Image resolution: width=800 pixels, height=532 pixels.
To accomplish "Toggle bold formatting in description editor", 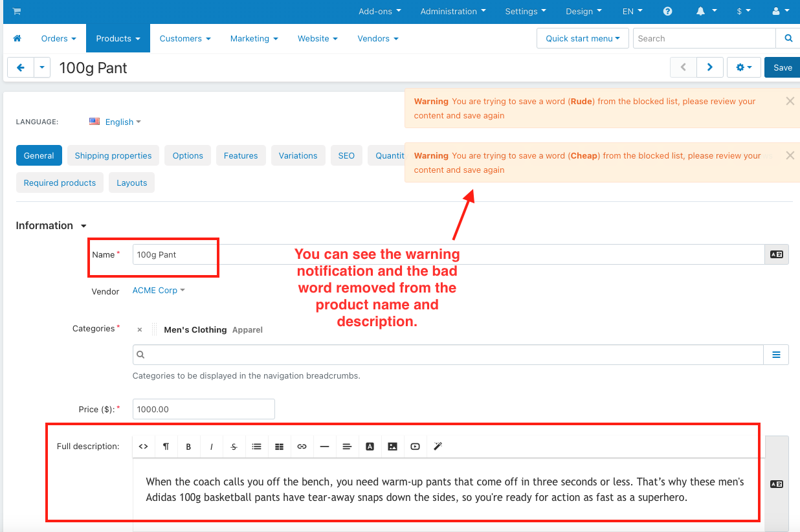I will pyautogui.click(x=188, y=447).
